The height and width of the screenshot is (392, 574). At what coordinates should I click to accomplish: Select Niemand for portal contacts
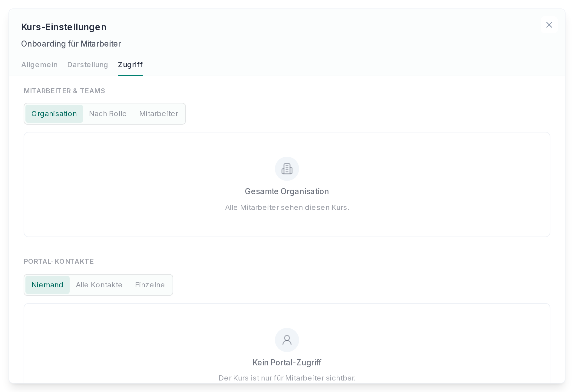48,285
